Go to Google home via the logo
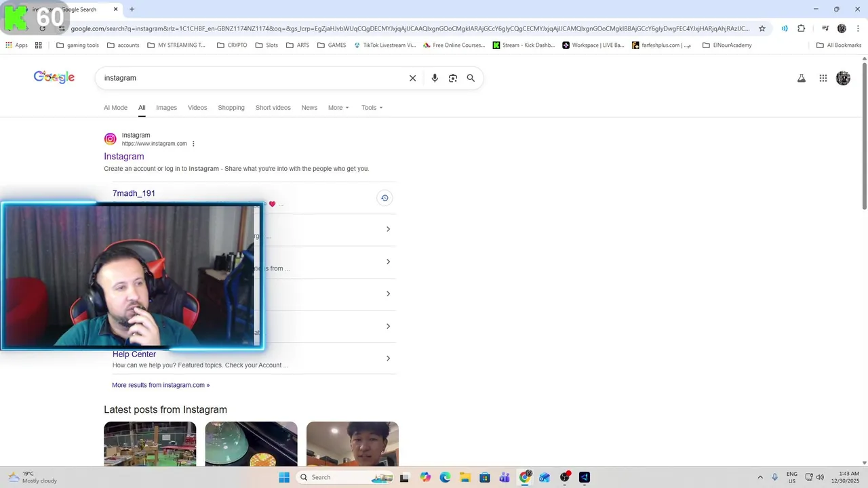Image resolution: width=868 pixels, height=488 pixels. click(54, 77)
